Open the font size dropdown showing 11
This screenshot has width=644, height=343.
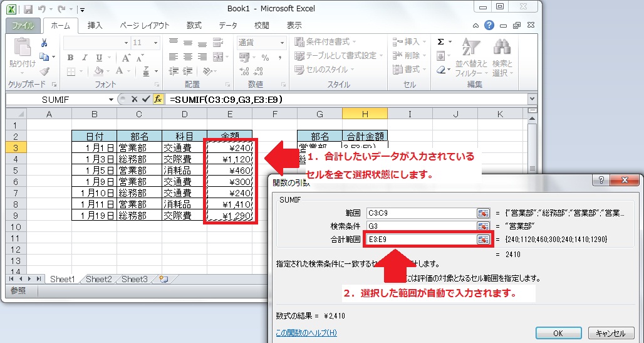coord(155,43)
